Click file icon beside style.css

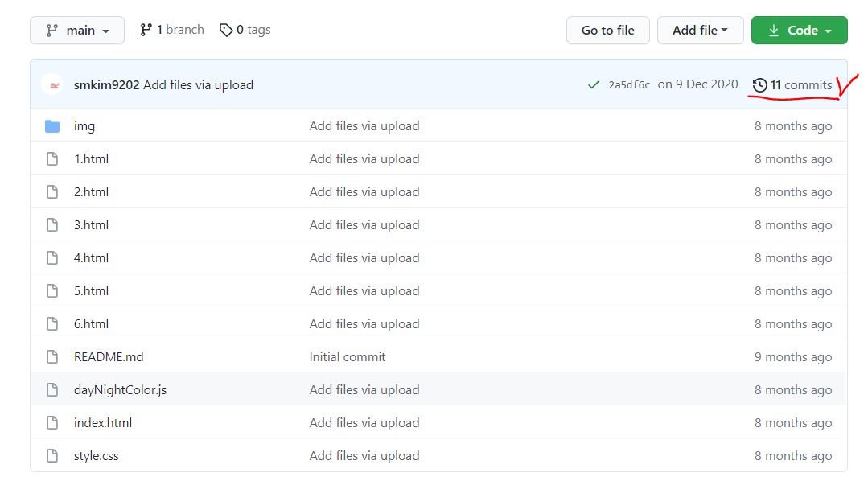point(52,456)
